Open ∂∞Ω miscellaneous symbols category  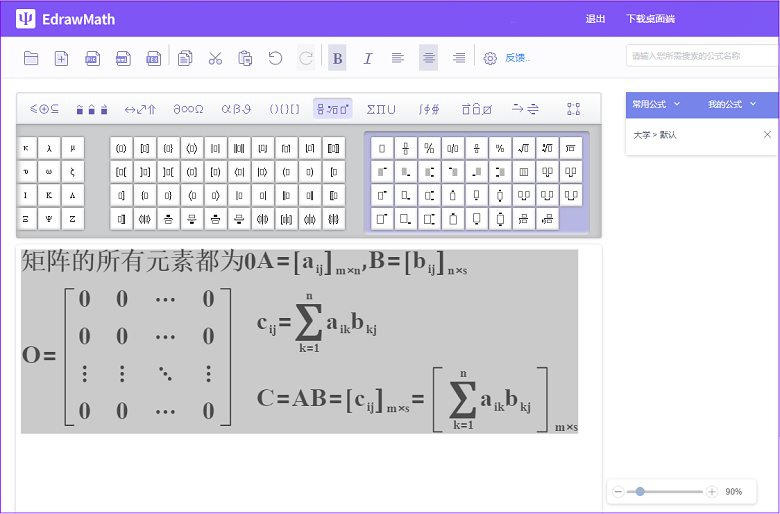(x=188, y=108)
